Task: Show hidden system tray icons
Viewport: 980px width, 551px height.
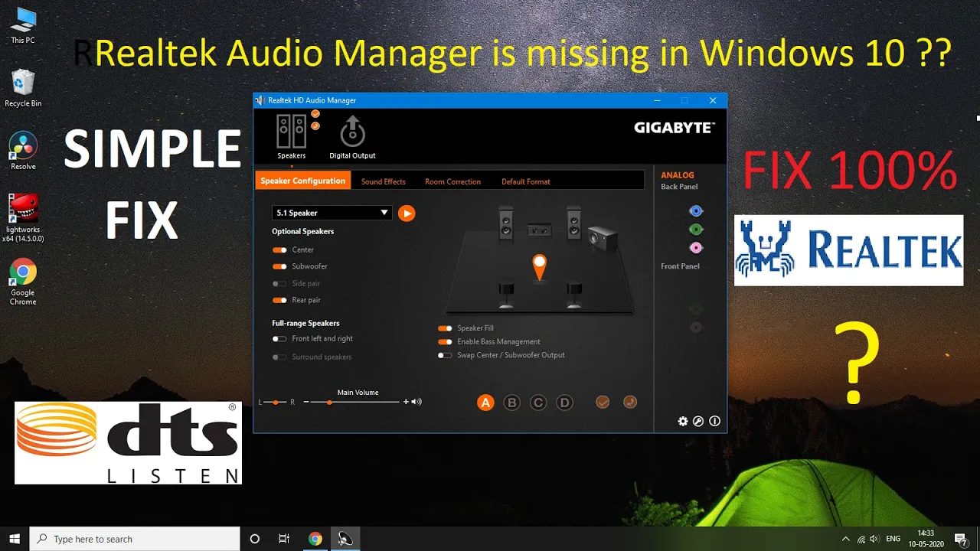Action: [x=845, y=539]
